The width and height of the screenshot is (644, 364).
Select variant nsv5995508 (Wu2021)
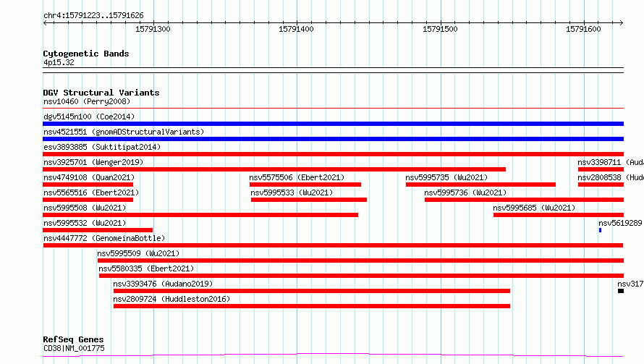click(85, 208)
